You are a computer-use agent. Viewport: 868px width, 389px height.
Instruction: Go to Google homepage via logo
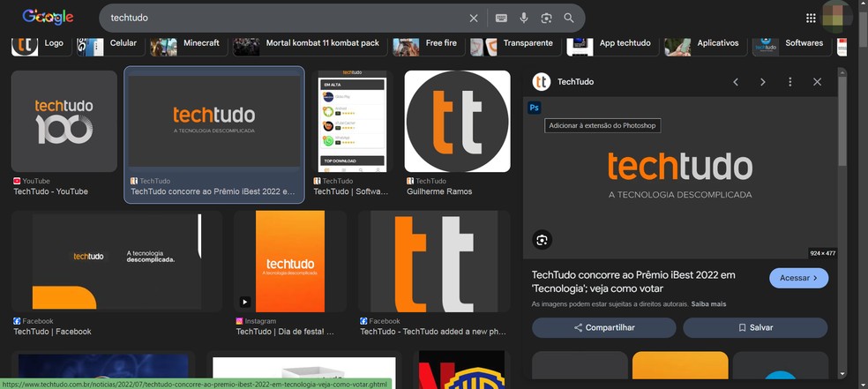(x=49, y=17)
